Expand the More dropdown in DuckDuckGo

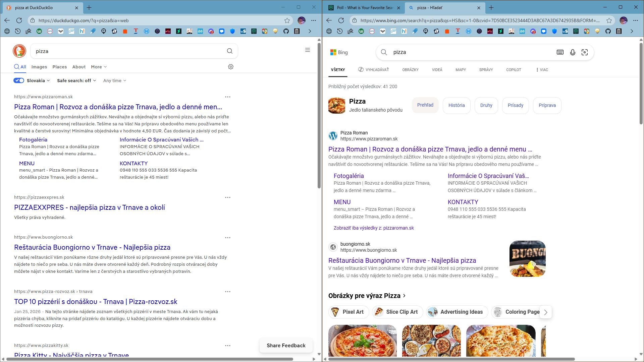point(99,67)
